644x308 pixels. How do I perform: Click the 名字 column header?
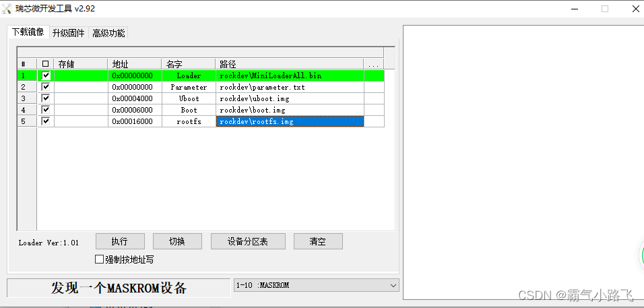(x=189, y=64)
